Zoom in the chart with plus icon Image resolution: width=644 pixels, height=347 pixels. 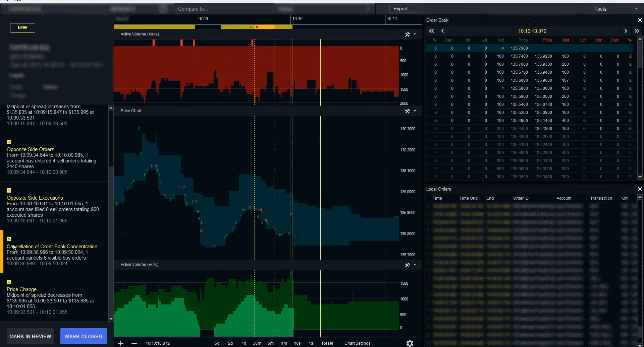pyautogui.click(x=121, y=343)
